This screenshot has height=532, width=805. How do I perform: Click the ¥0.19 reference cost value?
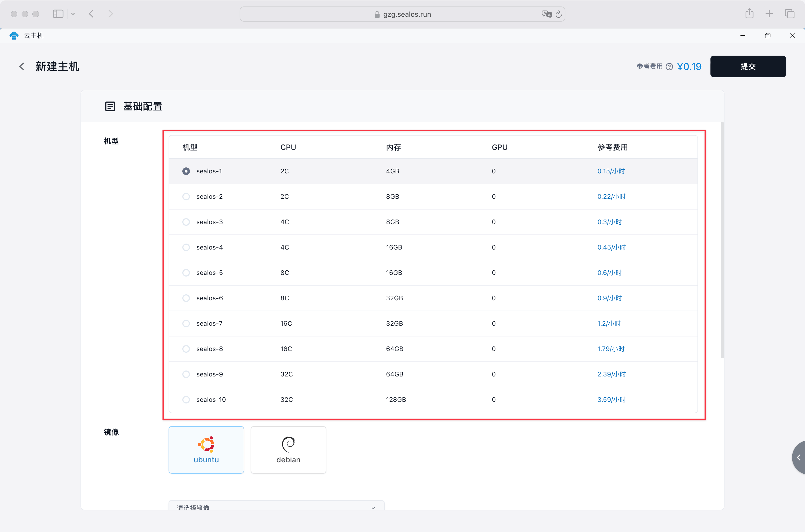tap(689, 66)
